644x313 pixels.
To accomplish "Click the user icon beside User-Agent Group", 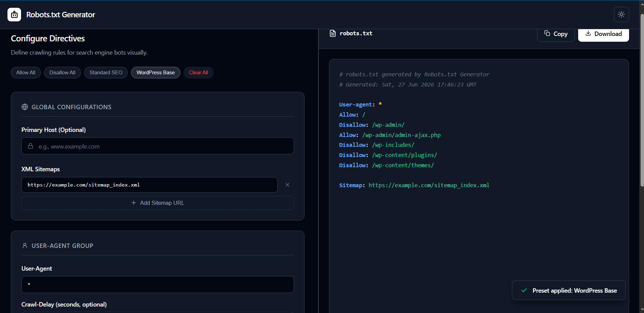I will 25,246.
